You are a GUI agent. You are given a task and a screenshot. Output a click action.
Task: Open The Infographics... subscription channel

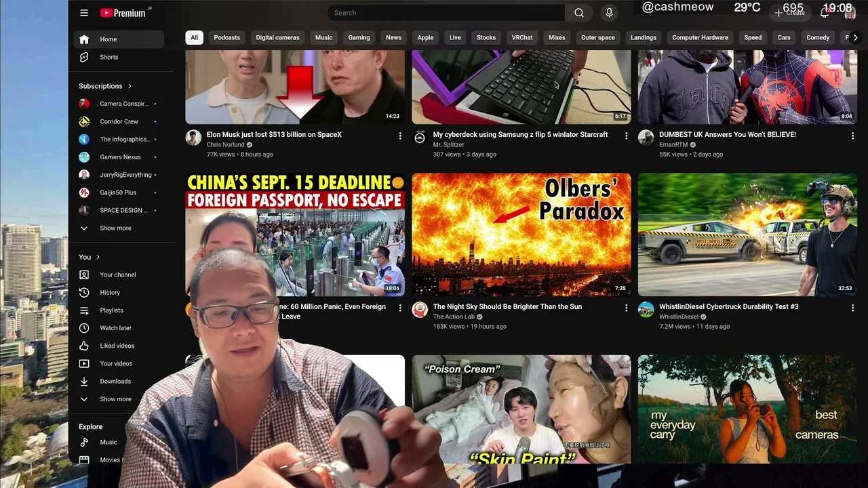pyautogui.click(x=119, y=139)
